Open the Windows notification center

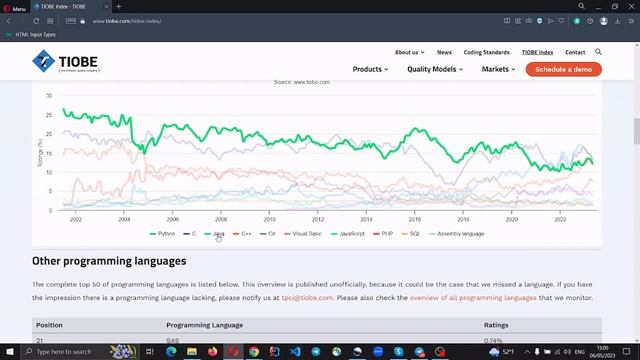(x=627, y=351)
